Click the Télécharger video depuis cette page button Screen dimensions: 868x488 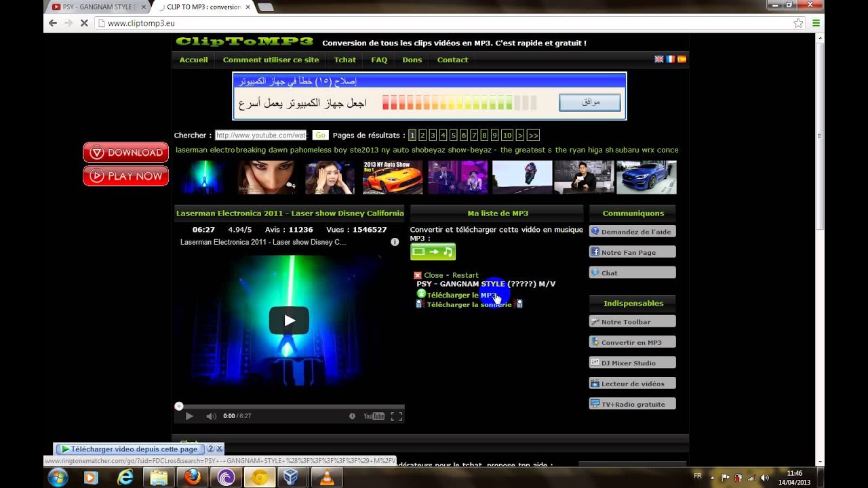(x=129, y=449)
